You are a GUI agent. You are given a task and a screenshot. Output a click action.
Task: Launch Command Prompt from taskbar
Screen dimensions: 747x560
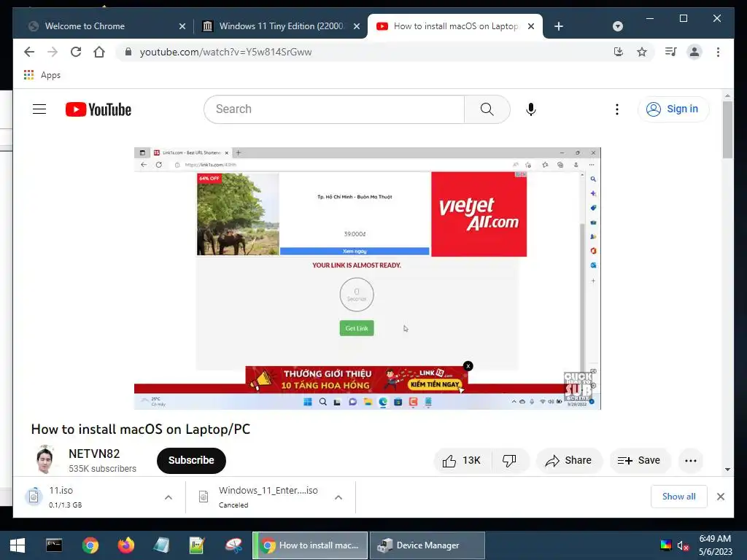(x=54, y=545)
